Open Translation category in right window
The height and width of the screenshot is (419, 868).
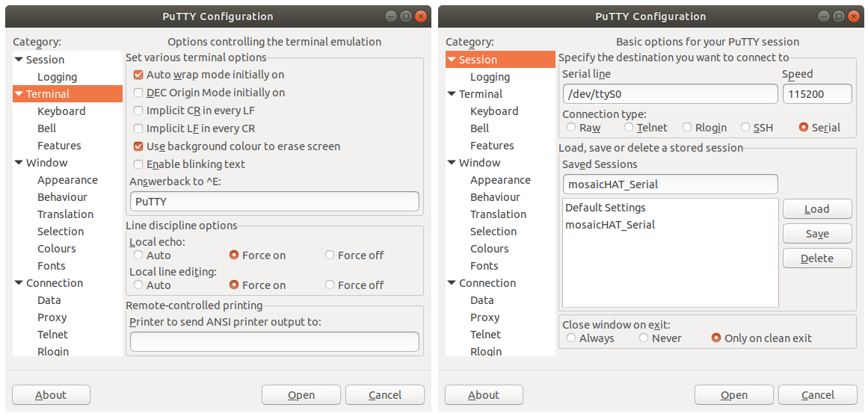point(498,214)
